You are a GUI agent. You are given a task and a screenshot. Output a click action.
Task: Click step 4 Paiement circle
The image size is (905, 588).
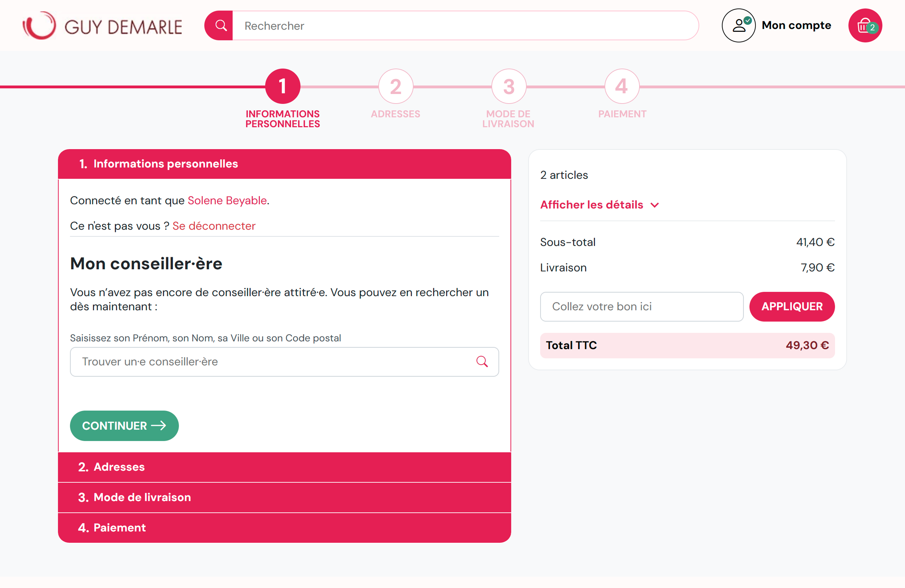[622, 86]
